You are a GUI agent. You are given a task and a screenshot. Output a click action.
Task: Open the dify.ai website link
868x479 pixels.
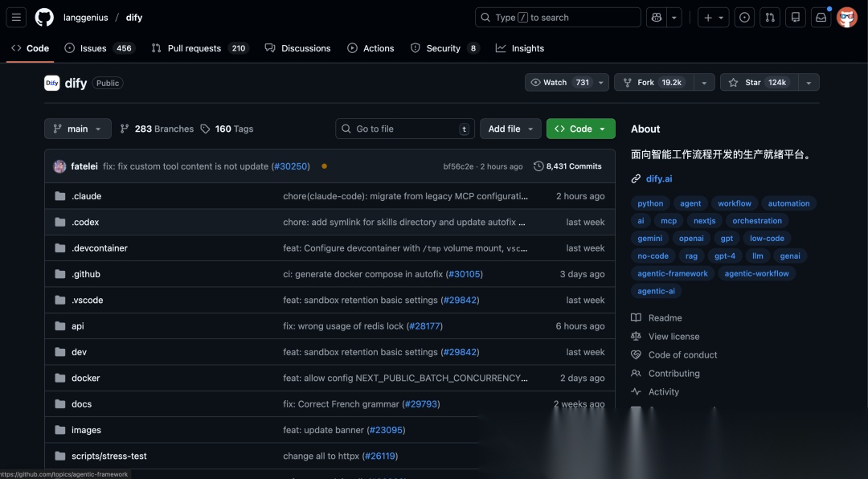point(659,179)
